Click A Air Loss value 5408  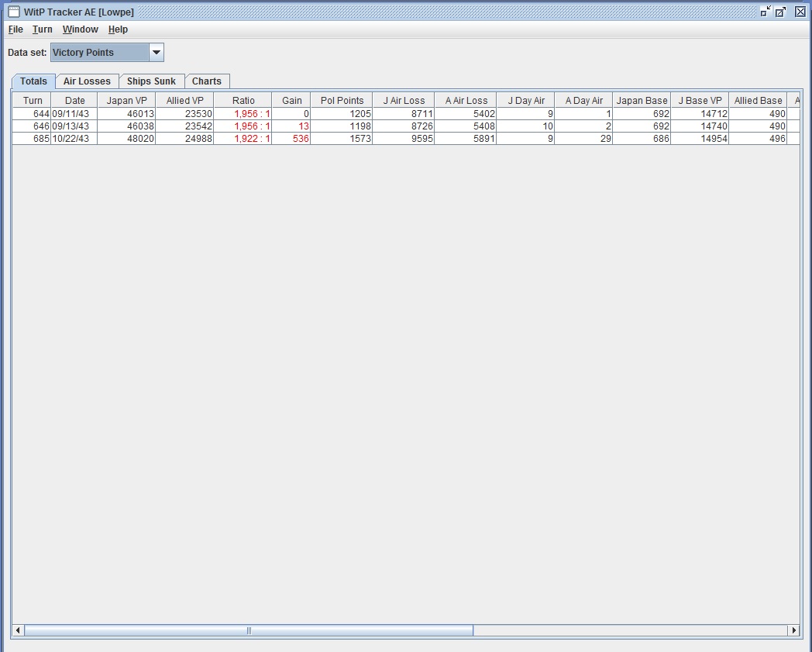(x=466, y=126)
